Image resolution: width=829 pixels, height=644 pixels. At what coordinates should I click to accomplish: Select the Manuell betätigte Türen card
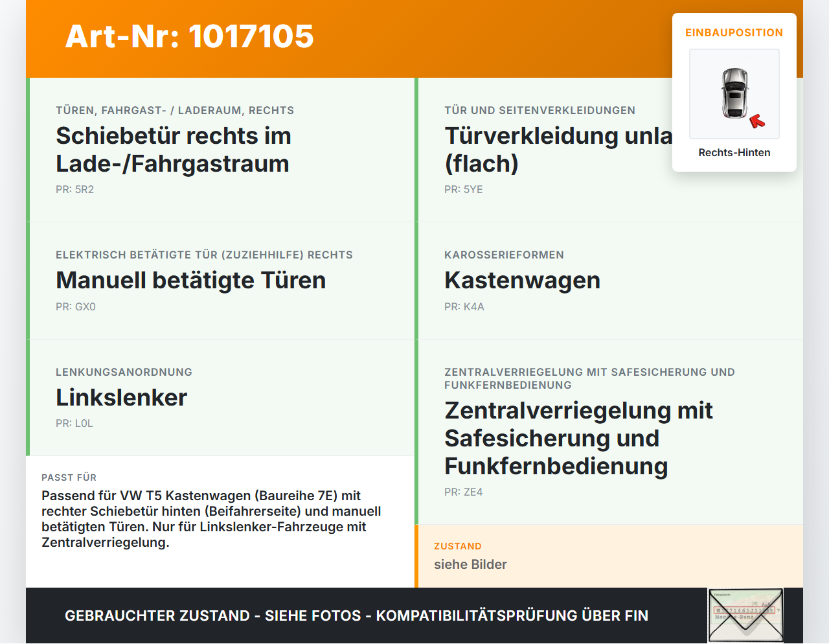220,281
